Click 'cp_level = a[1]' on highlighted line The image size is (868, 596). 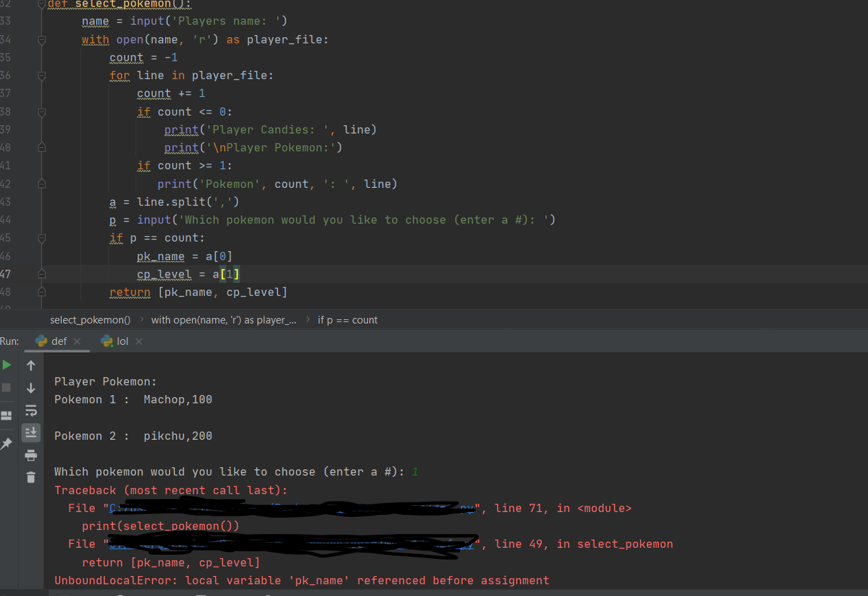tap(188, 274)
